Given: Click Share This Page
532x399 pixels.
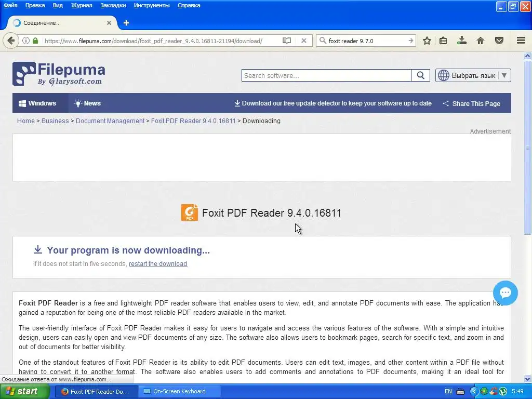Looking at the screenshot, I should [x=472, y=103].
